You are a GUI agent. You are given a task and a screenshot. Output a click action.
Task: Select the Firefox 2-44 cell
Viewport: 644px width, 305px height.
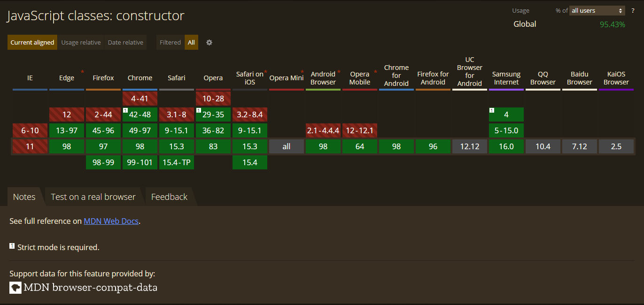tap(103, 114)
